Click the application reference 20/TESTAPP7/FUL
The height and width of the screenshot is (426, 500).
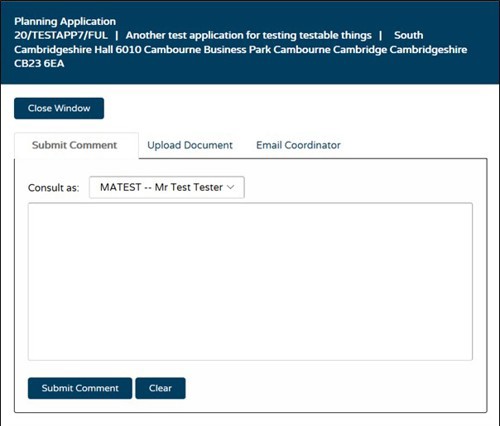click(61, 35)
